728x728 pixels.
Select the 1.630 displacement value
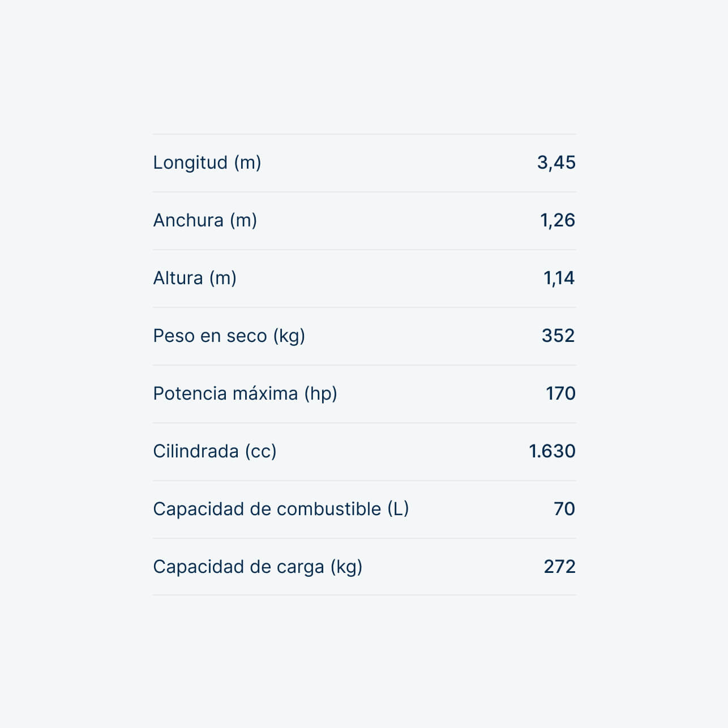pos(552,451)
